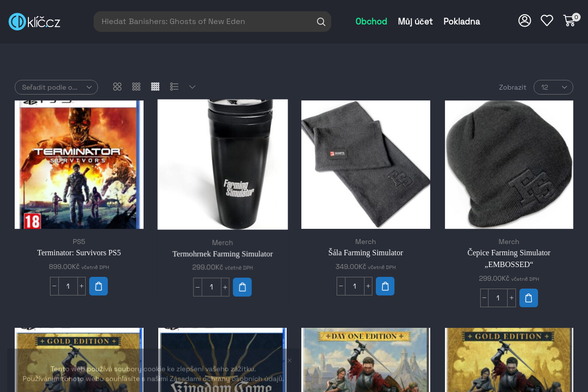This screenshot has height=392, width=588.
Task: Expand more view options chevron
Action: [x=193, y=87]
